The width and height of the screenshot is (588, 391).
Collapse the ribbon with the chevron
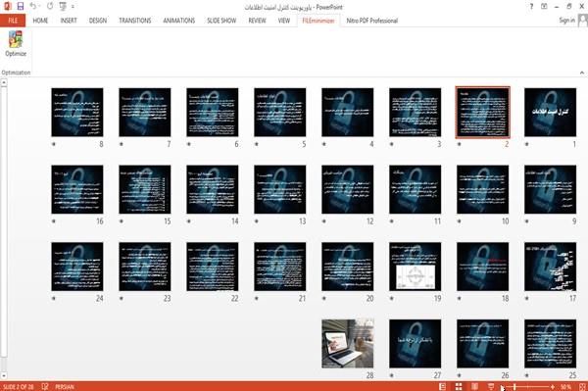581,73
